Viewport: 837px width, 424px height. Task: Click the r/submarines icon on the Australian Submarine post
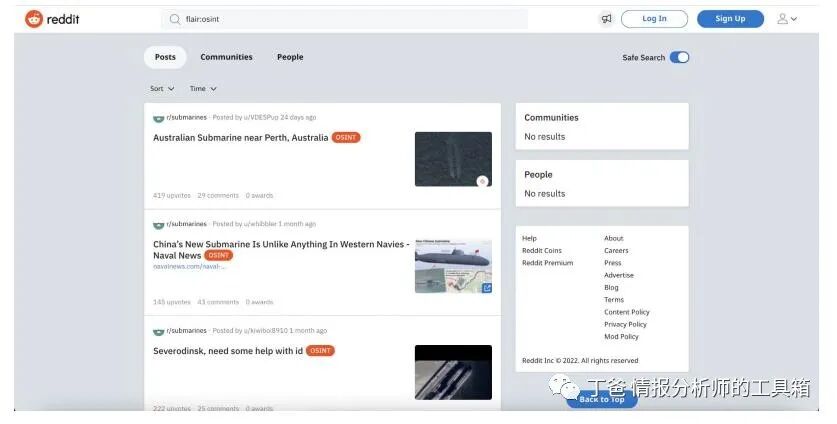159,118
